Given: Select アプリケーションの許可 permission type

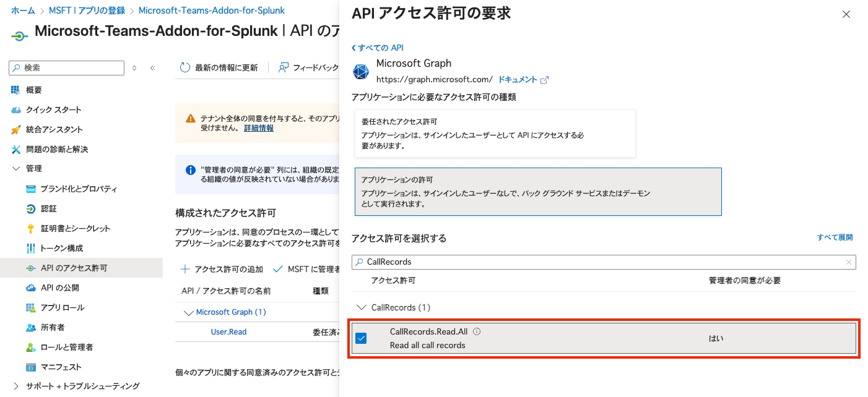Looking at the screenshot, I should point(538,192).
